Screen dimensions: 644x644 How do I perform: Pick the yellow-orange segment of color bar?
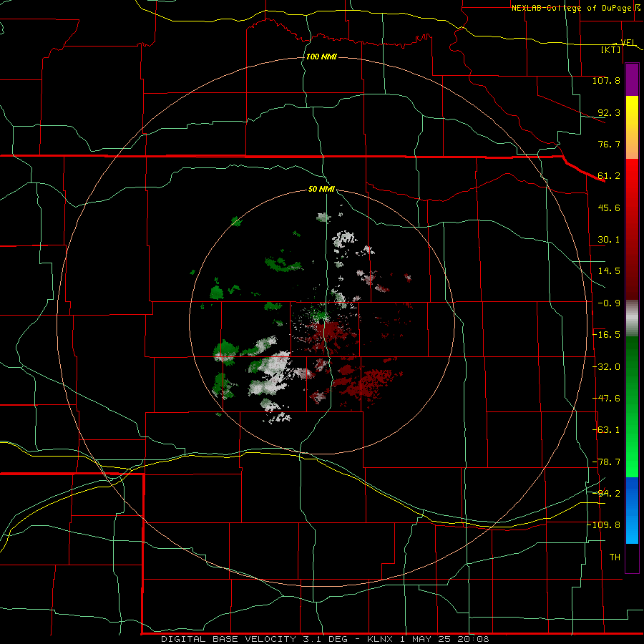point(632,127)
